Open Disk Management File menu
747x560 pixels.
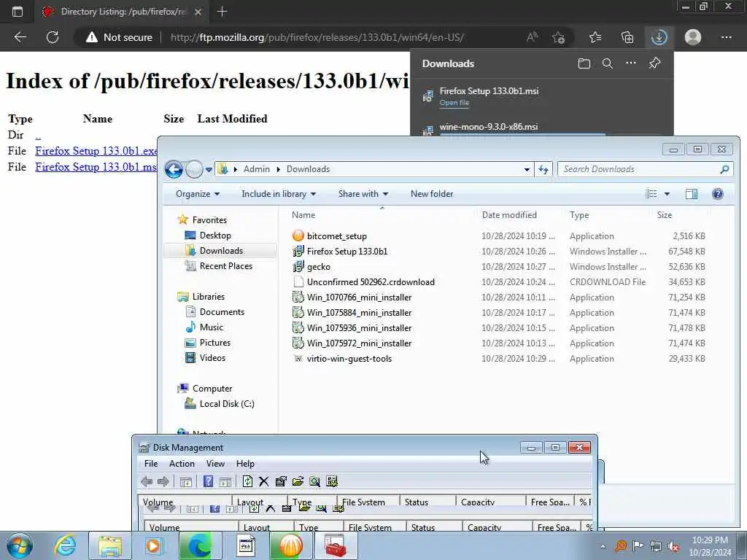[x=151, y=463]
